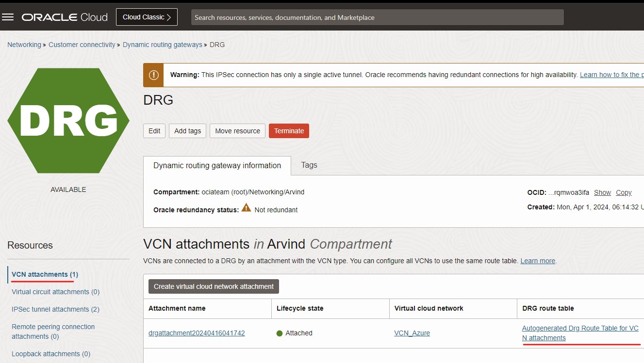Image resolution: width=644 pixels, height=363 pixels.
Task: Open the VCN_Azure network link
Action: pos(412,333)
